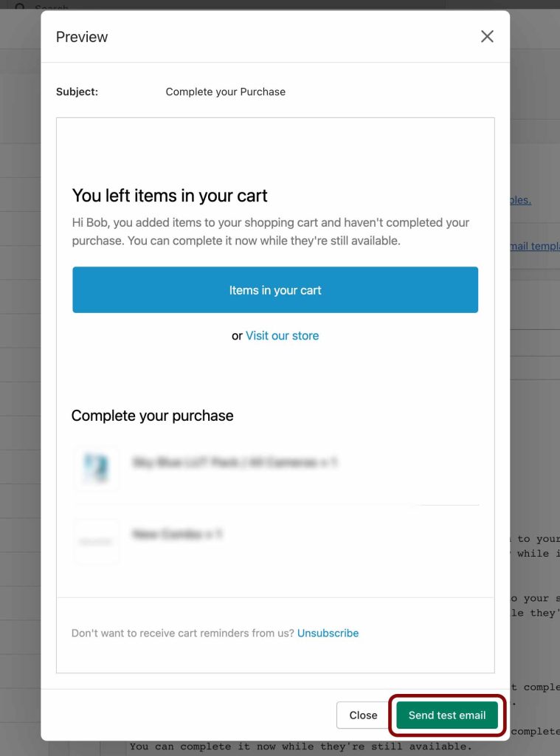Click the Hi Bob greeting paragraph
560x756 pixels.
[x=270, y=231]
